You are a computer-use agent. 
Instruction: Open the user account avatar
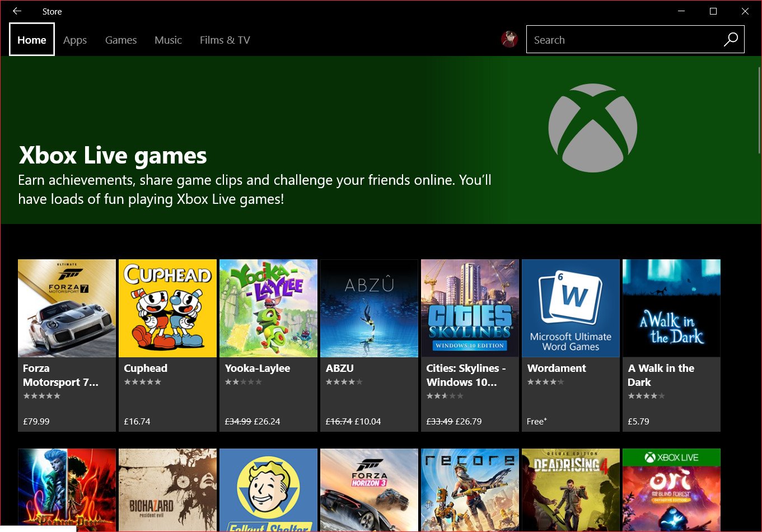(x=509, y=40)
